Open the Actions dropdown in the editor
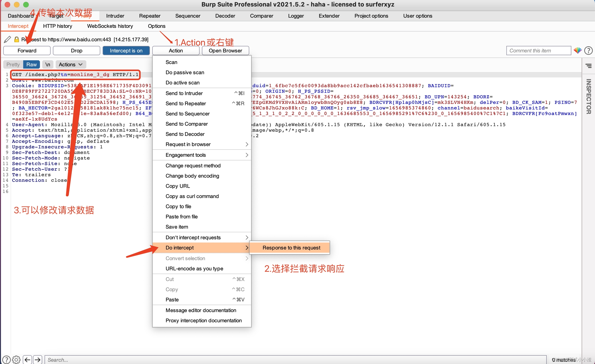 point(71,64)
